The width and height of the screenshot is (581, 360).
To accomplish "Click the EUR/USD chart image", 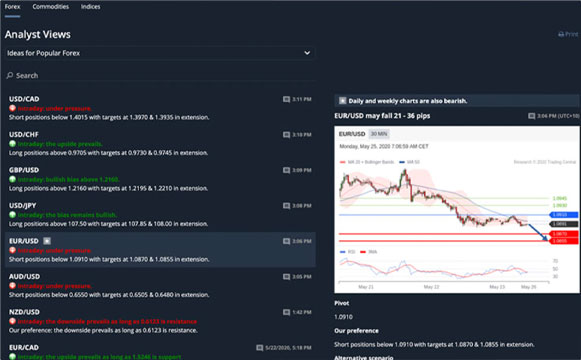I will pyautogui.click(x=457, y=210).
